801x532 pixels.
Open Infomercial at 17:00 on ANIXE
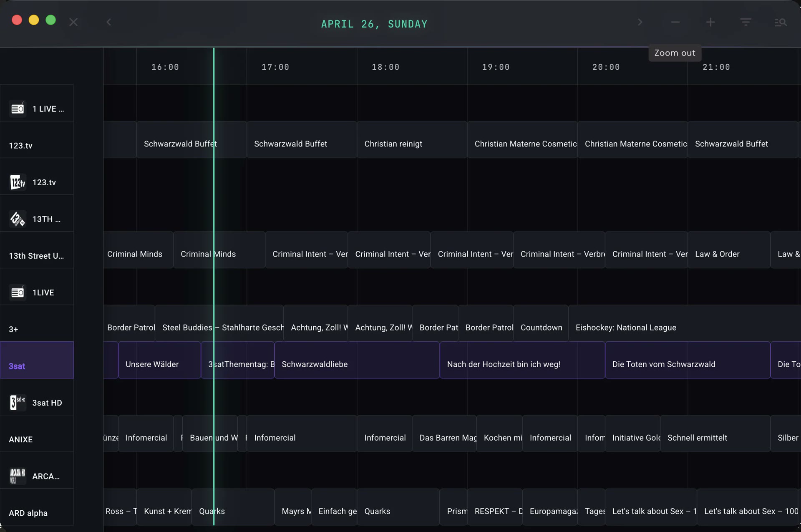coord(302,434)
